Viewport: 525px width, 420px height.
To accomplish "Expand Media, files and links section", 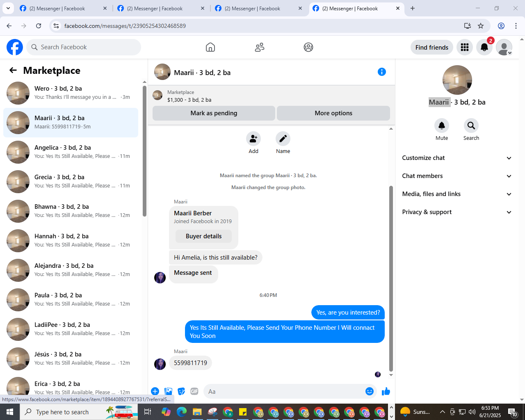I will 457,194.
